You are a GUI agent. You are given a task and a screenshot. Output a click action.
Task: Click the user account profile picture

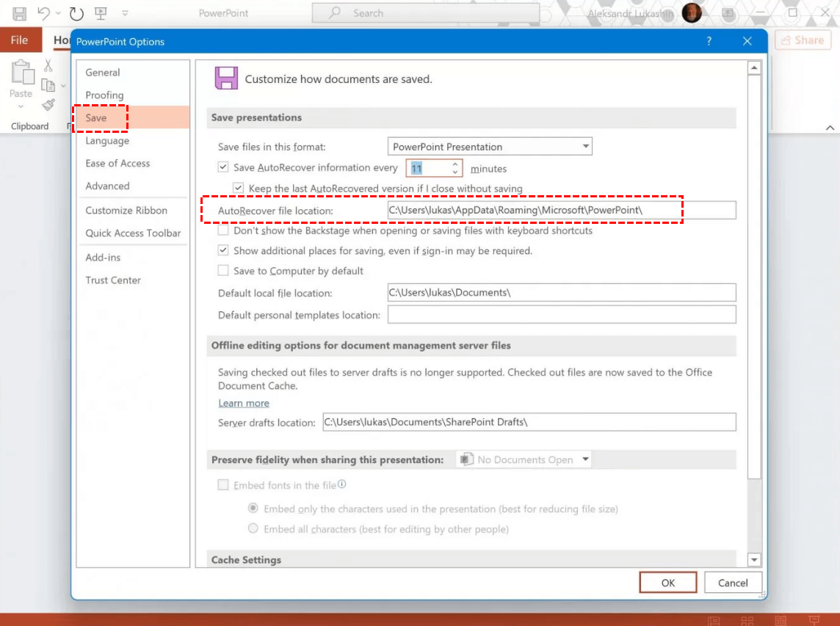pos(692,13)
